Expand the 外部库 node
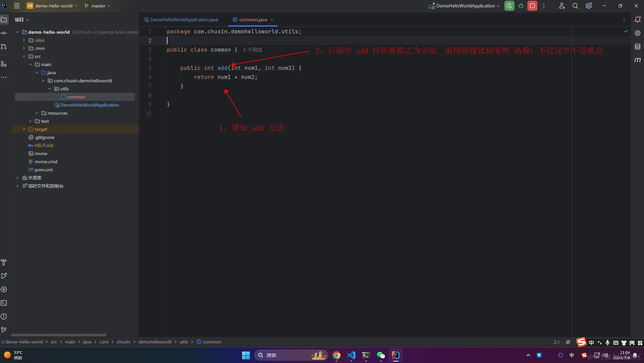 tap(17, 178)
